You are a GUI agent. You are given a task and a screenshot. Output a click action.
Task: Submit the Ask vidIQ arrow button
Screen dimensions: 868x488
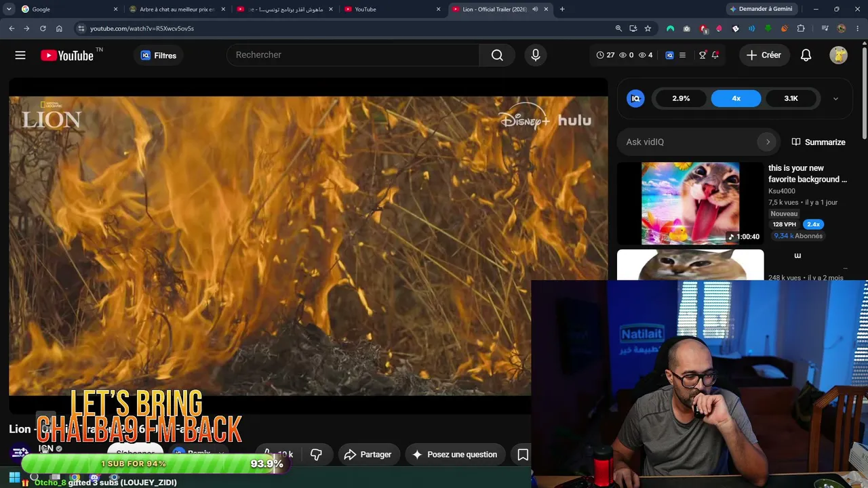[x=768, y=142]
